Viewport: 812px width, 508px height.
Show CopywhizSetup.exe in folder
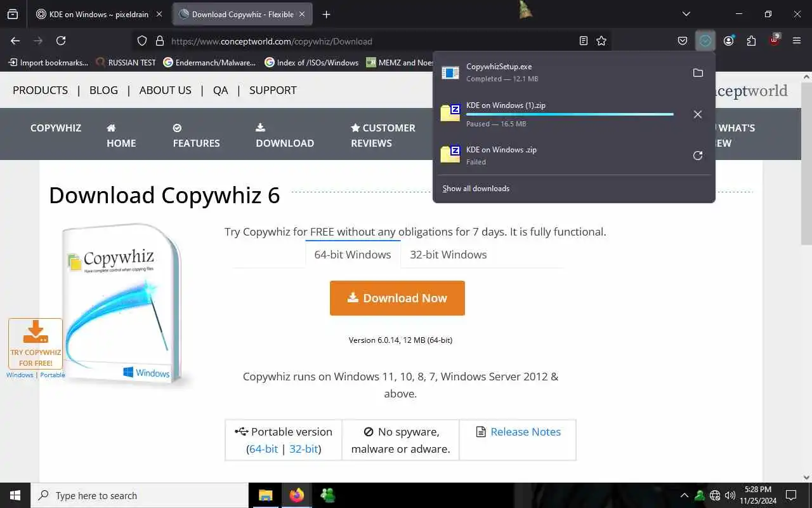(x=698, y=73)
